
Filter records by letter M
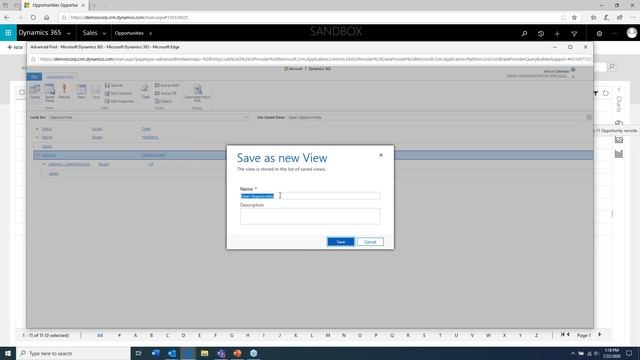click(x=328, y=335)
